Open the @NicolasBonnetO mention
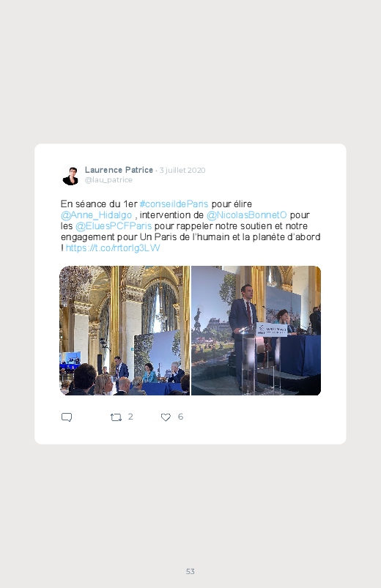Viewport: 381px width, 588px height. pos(247,215)
